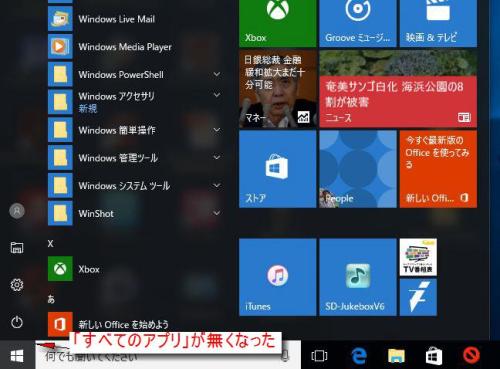
Task: Open the 新しい Office orange tile
Action: tap(438, 169)
